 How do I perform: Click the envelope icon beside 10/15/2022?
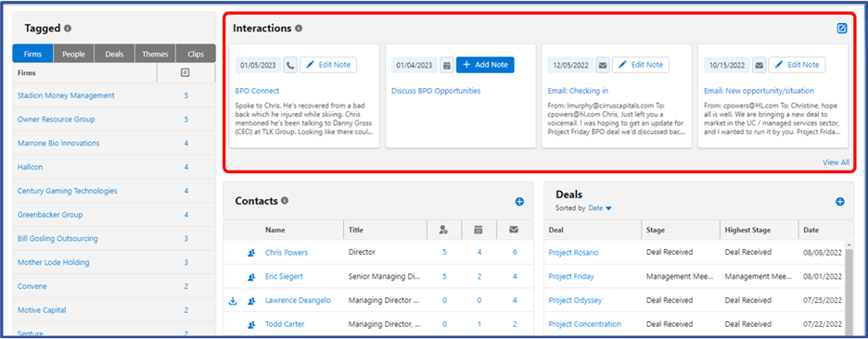coord(759,65)
